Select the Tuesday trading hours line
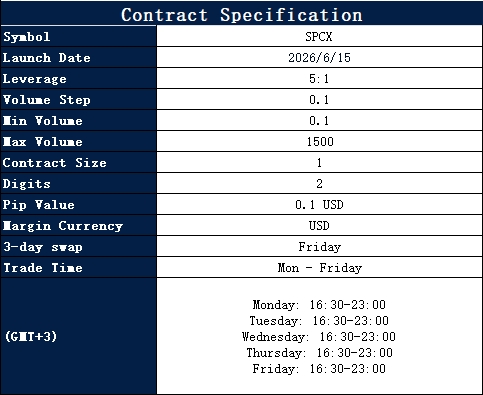The width and height of the screenshot is (483, 395). click(319, 321)
